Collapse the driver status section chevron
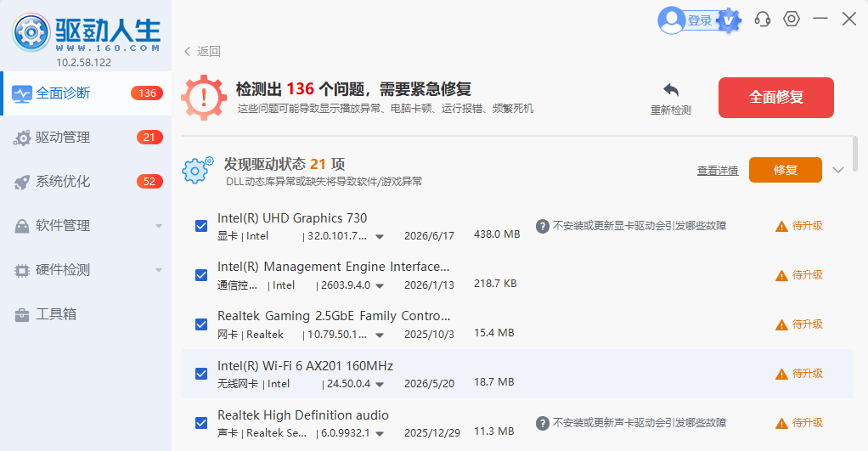 (x=838, y=170)
